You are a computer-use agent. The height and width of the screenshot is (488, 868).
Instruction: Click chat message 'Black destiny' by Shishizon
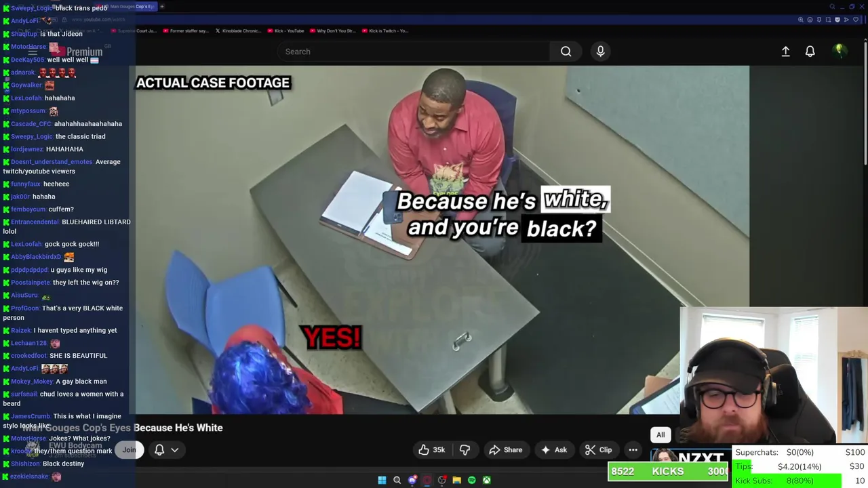pos(63,464)
